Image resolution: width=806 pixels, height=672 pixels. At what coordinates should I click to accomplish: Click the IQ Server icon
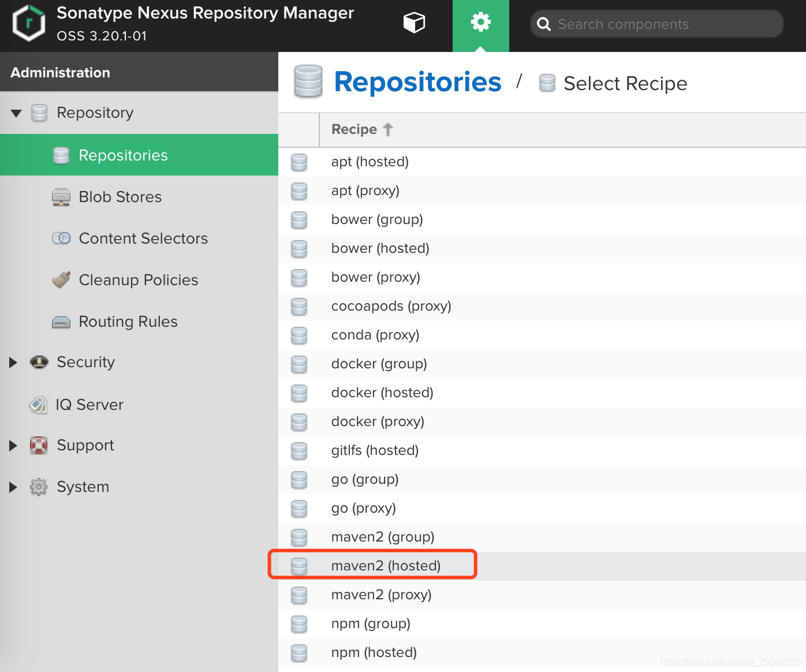[38, 405]
